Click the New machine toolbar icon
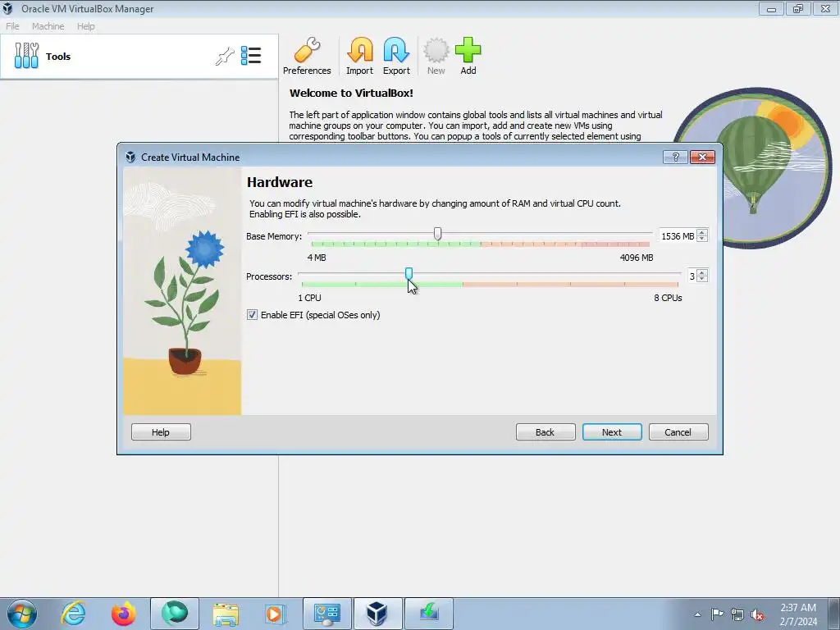Viewport: 840px width, 630px height. point(436,57)
